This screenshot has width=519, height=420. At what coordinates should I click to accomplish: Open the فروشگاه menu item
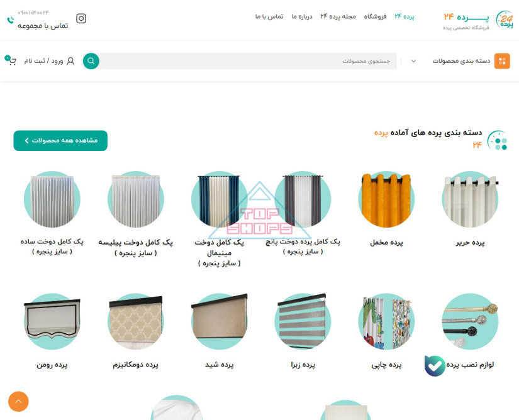[x=376, y=16]
